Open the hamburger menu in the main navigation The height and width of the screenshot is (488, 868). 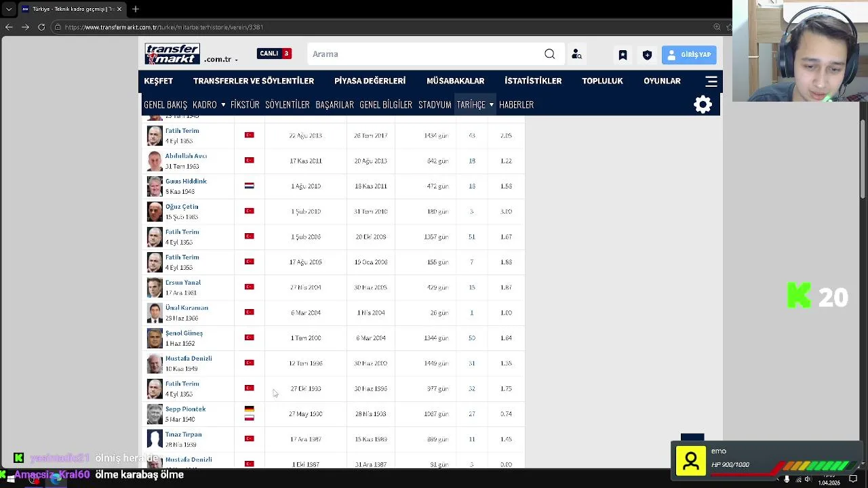(711, 81)
